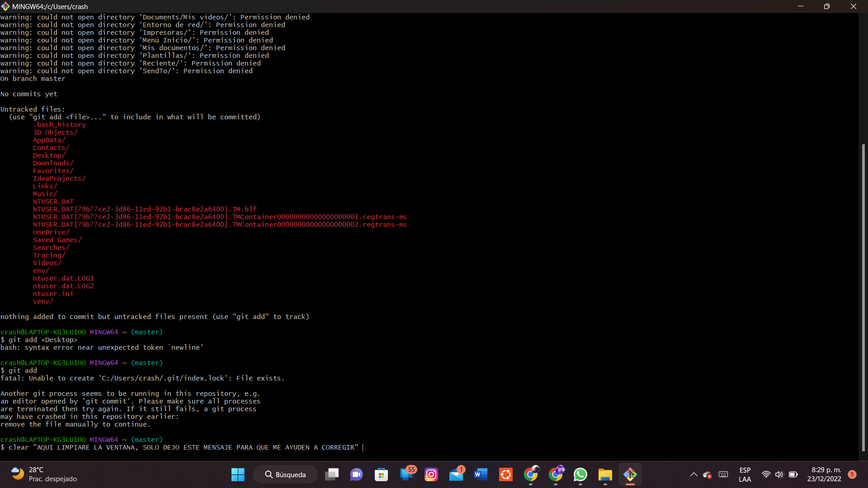Viewport: 868px width, 488px height.
Task: Open WhatsApp from the taskbar
Action: 580,474
